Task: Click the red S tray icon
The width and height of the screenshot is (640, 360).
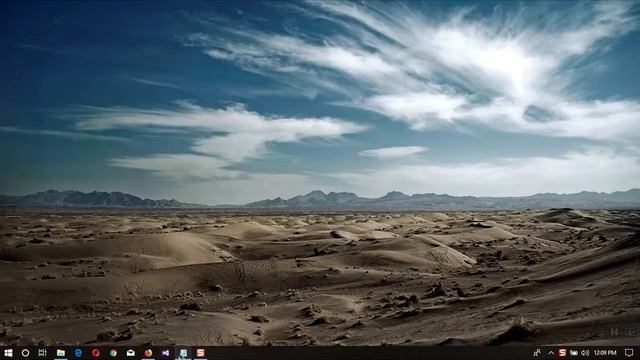Action: (x=562, y=353)
